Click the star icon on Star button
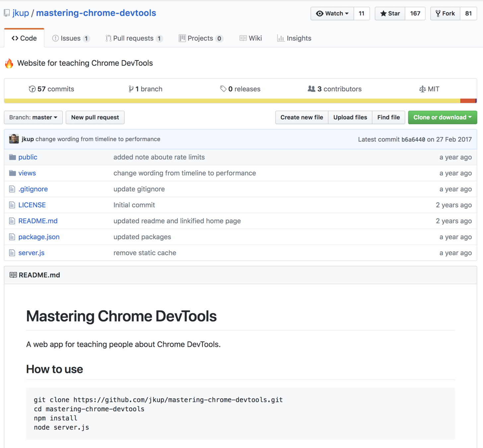483x448 pixels. [383, 13]
